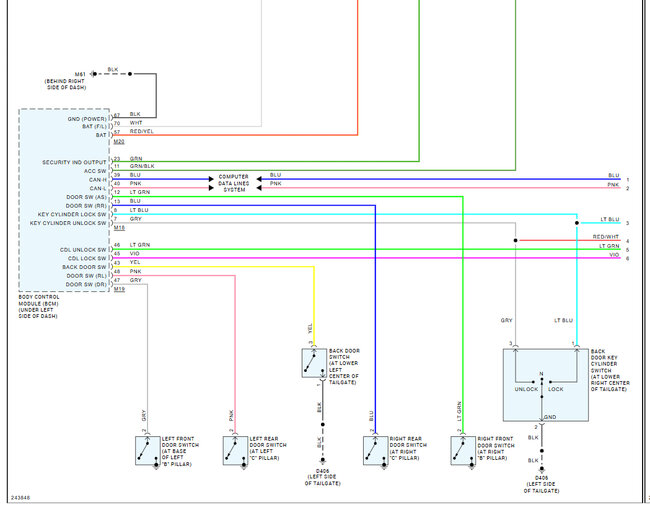
Task: Click the LEFT FRONT DOOR SWITCH caption
Action: [180, 452]
